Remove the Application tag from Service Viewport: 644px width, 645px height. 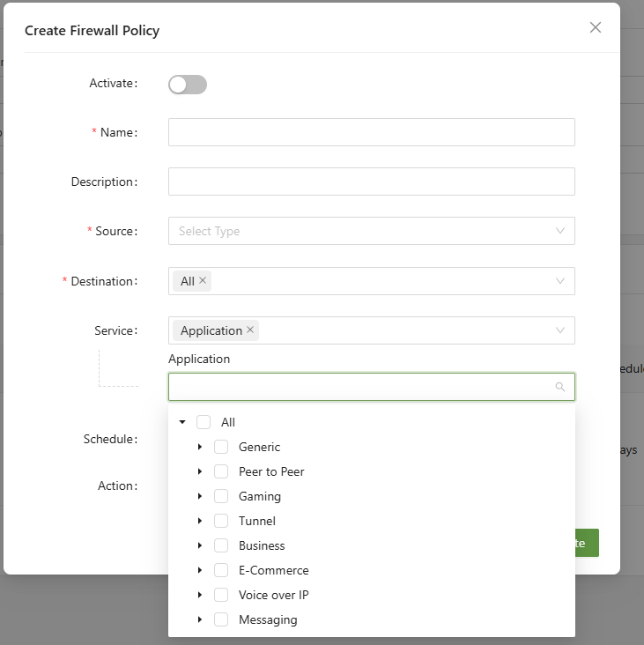(x=250, y=330)
